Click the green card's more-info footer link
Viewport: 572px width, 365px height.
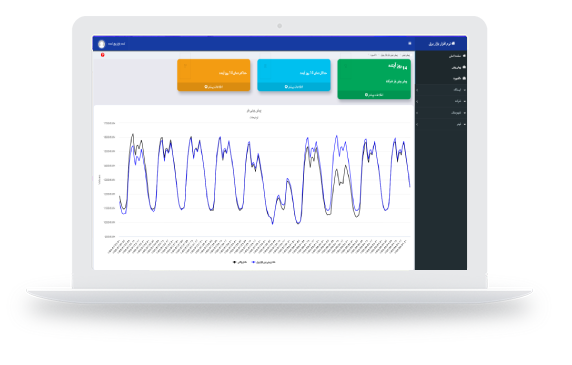pyautogui.click(x=374, y=95)
